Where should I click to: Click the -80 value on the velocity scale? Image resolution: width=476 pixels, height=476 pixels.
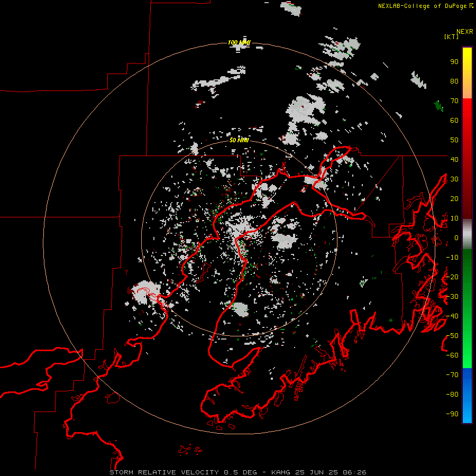[452, 395]
